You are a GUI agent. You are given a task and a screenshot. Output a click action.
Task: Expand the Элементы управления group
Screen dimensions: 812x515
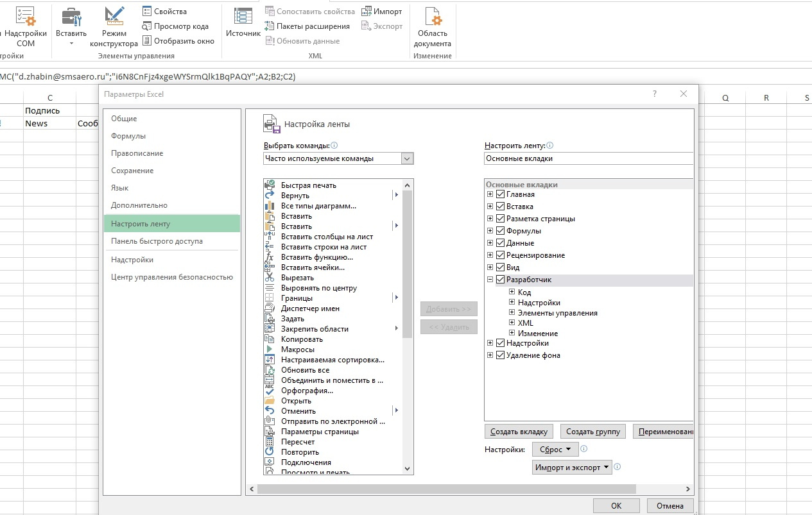512,313
